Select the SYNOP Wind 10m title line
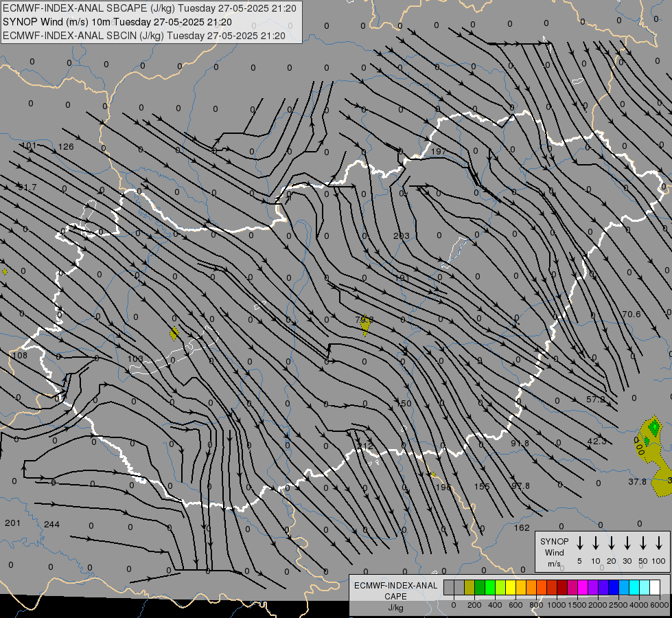The width and height of the screenshot is (672, 618). (117, 22)
